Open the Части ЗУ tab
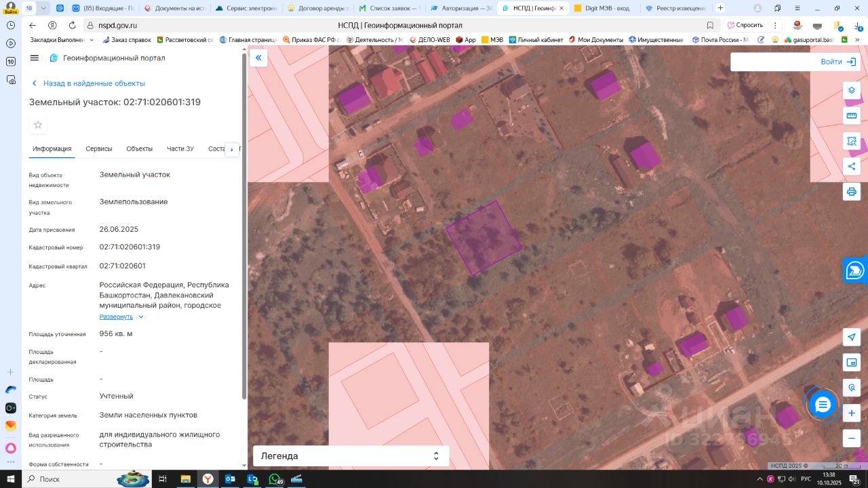Image resolution: width=868 pixels, height=488 pixels. (180, 149)
